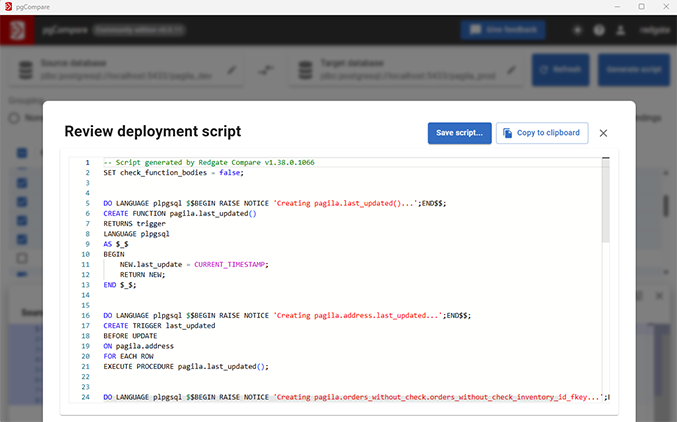Click the line 'CREATE FUNCTION pagila.last_updated()'
This screenshot has width=677, height=422.
180,213
